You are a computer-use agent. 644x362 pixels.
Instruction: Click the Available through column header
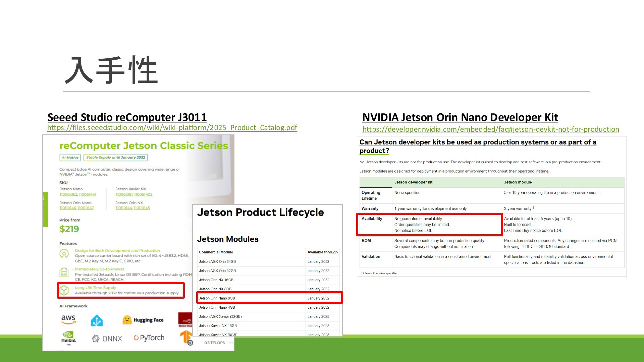pos(323,252)
